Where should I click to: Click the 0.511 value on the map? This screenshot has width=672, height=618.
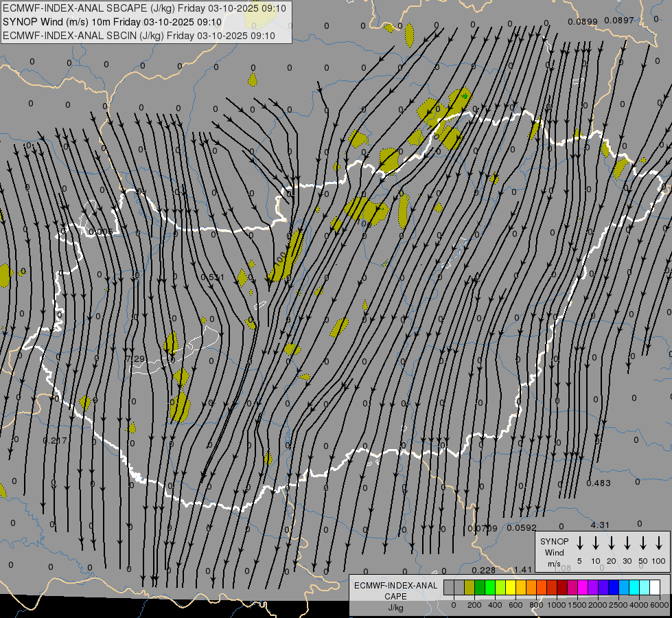point(212,277)
